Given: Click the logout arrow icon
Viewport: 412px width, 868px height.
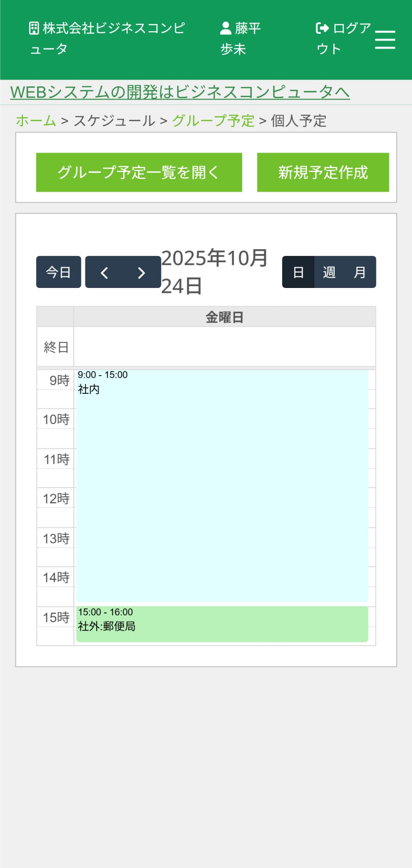Looking at the screenshot, I should point(322,28).
